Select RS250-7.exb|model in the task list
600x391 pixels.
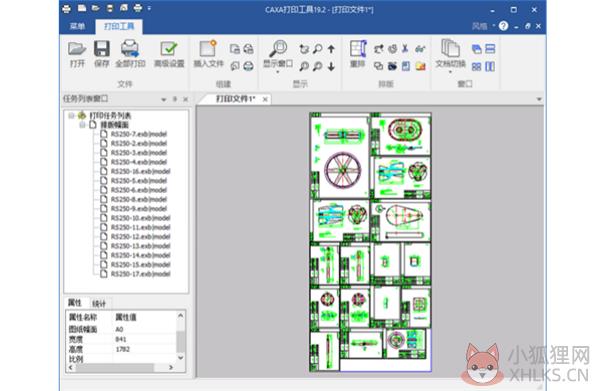coord(139,134)
